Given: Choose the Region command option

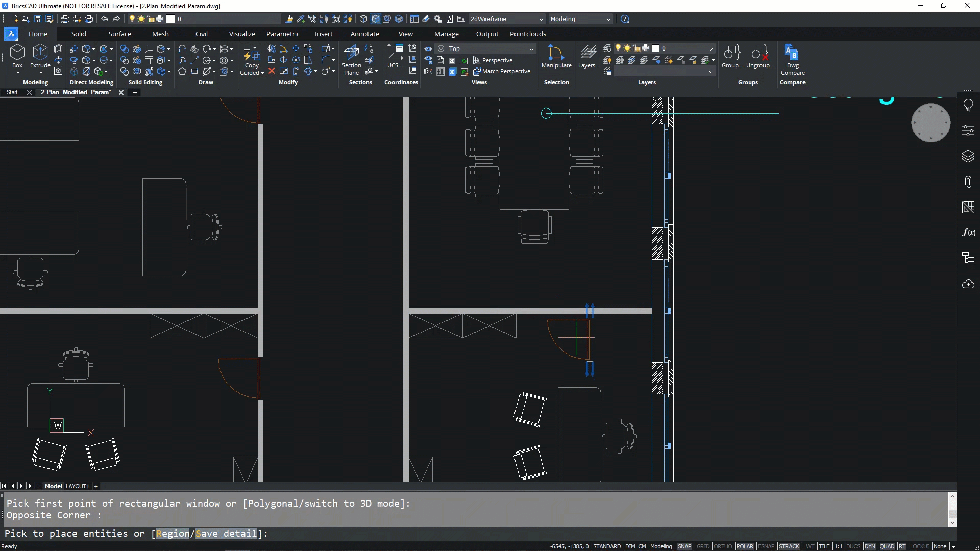Looking at the screenshot, I should (x=173, y=534).
